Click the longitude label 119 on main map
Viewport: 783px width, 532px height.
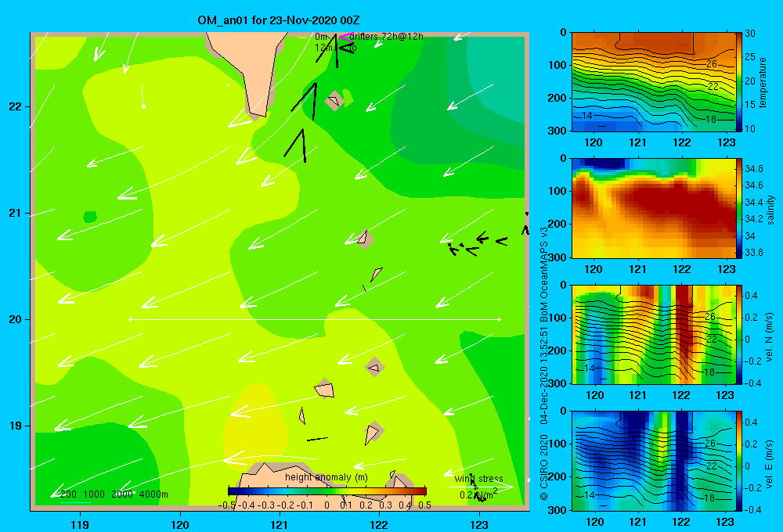pos(80,524)
